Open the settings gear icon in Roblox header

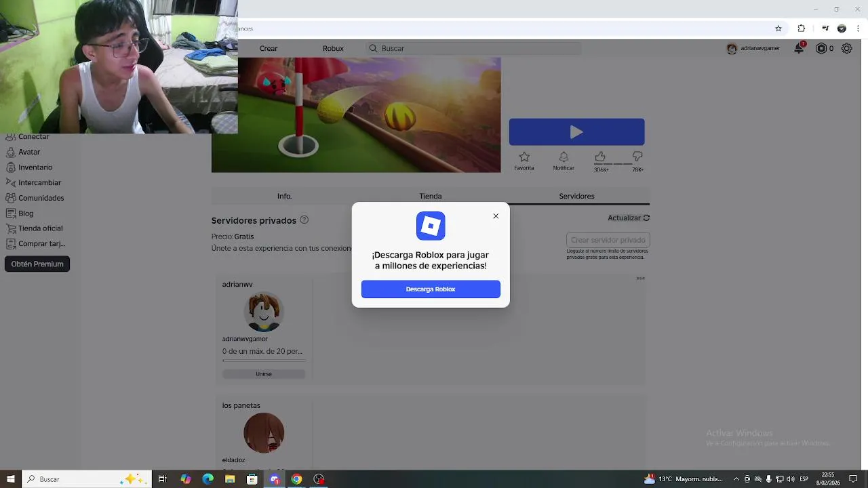847,49
